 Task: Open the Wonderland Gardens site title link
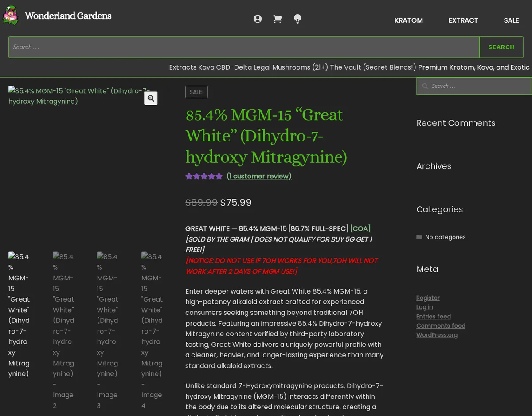coord(68,16)
